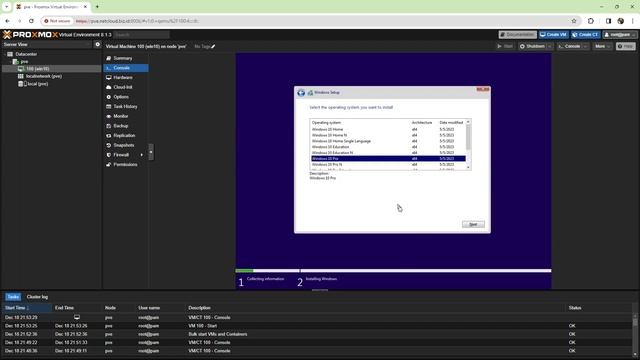Select Windows 10 Home in setup list
This screenshot has width=640, height=360.
point(388,129)
